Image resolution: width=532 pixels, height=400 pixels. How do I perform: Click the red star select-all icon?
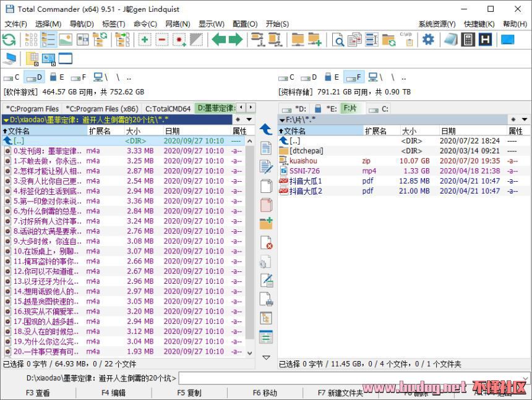click(179, 40)
